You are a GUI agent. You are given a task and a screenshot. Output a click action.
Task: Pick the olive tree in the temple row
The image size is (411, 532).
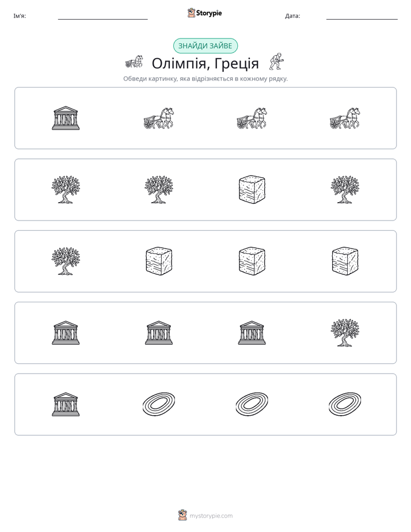(345, 333)
